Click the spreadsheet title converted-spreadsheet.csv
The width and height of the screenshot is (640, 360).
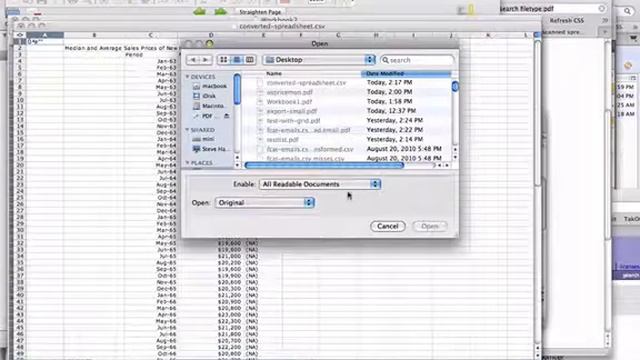point(282,26)
